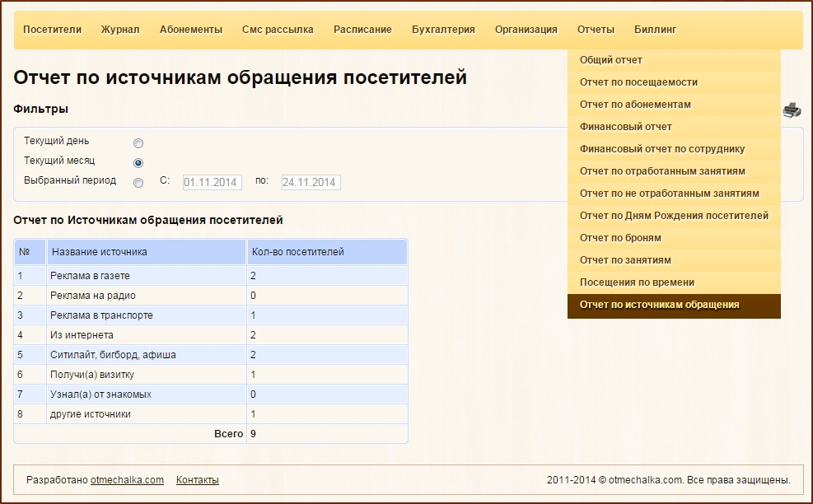Click the start date field 01.11.2014

pos(212,182)
